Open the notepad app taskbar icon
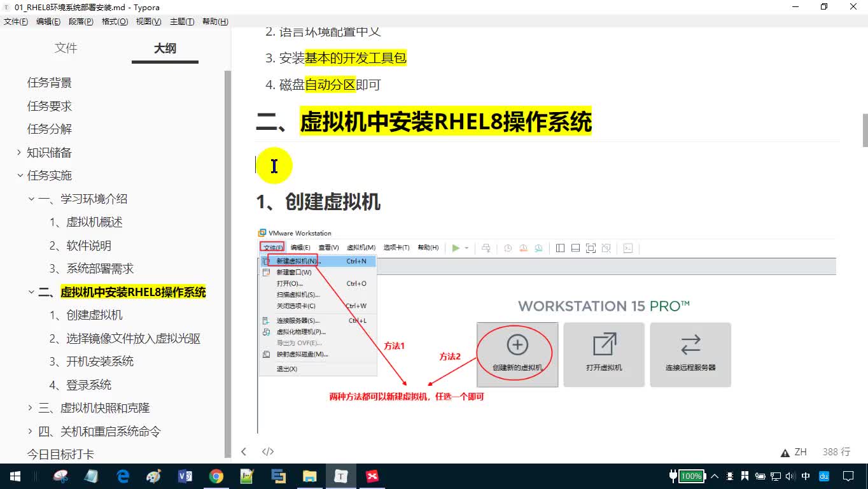Viewport: 868px width, 489px height. [x=248, y=476]
